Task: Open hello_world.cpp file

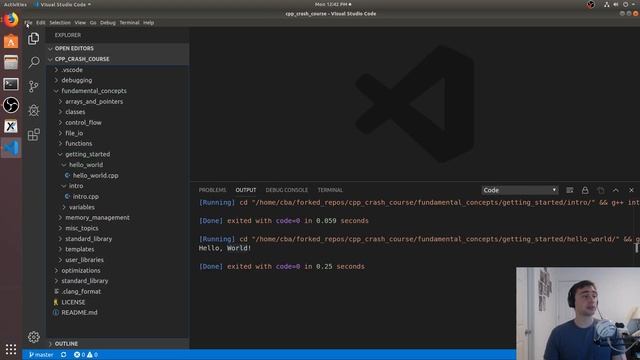Action: [x=118, y=176]
